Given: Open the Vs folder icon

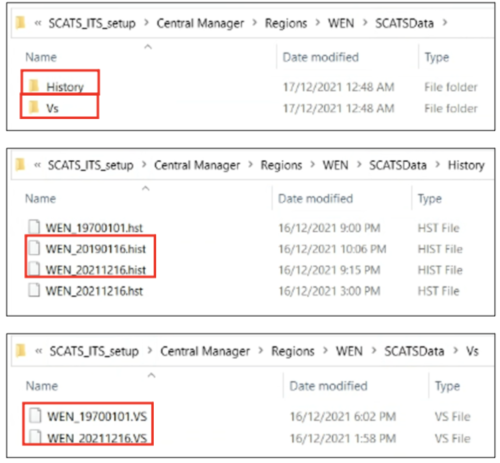Looking at the screenshot, I should click(34, 107).
